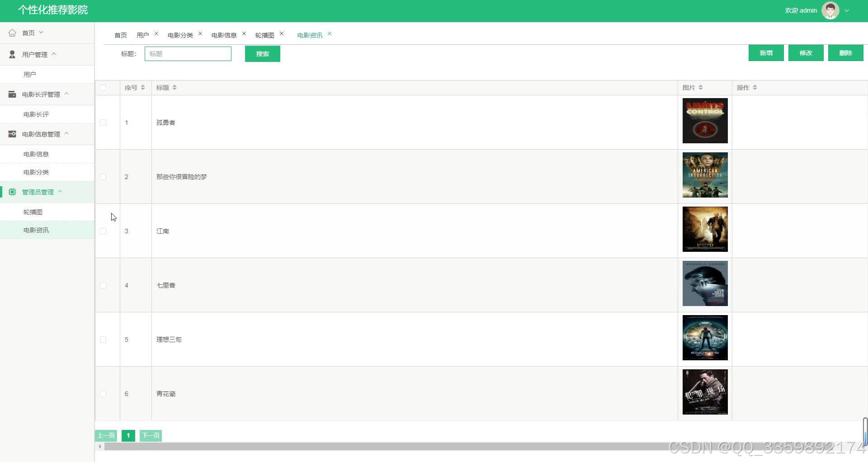Viewport: 868px width, 462px height.
Task: Select page number 1
Action: [x=128, y=435]
